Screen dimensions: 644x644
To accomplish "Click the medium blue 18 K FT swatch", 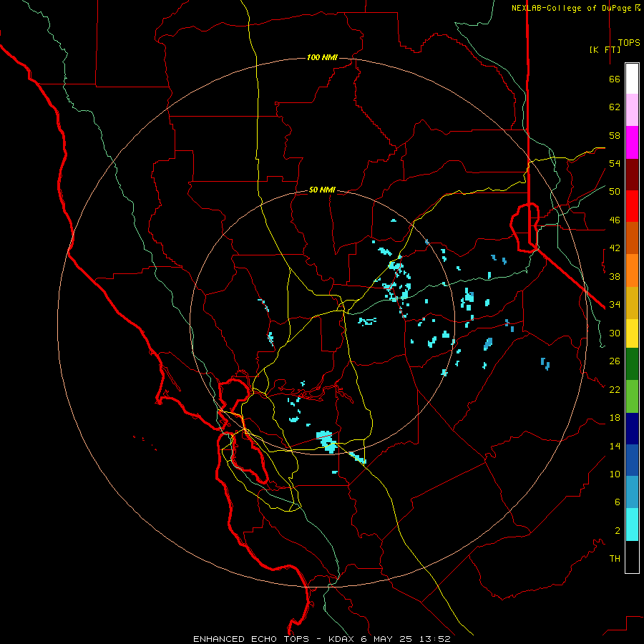I will pos(632,460).
